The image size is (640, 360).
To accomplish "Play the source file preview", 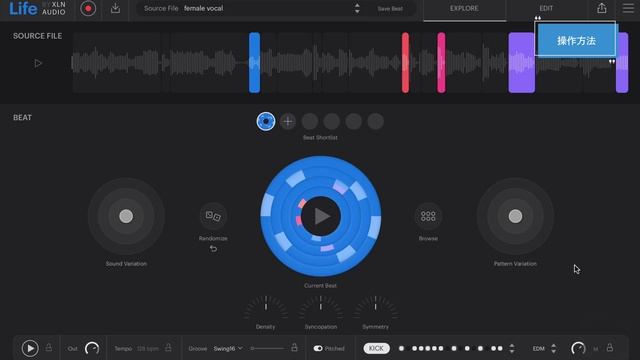I will 38,63.
